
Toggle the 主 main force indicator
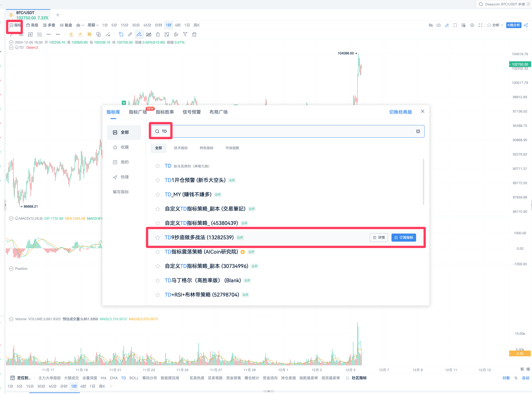(x=71, y=35)
